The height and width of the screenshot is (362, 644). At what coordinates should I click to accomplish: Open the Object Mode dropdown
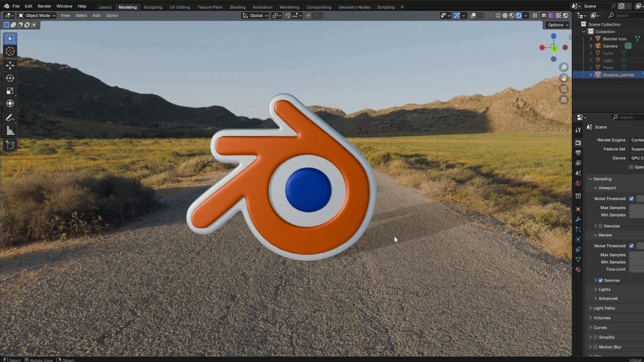pos(37,15)
